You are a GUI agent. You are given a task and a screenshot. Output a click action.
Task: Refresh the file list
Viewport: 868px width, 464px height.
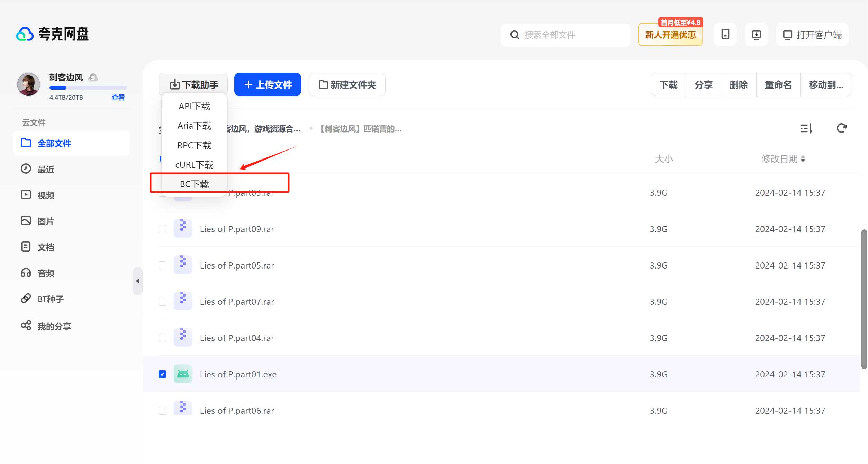coord(842,128)
